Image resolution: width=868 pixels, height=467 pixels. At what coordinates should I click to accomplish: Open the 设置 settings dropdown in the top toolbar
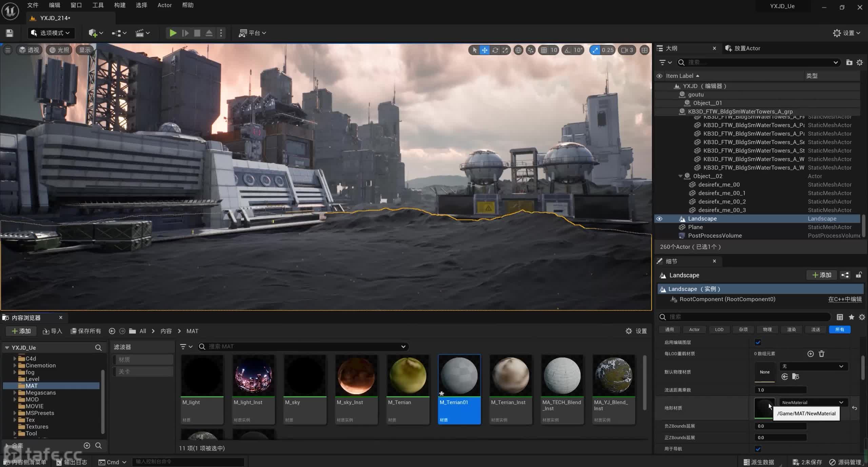(847, 33)
